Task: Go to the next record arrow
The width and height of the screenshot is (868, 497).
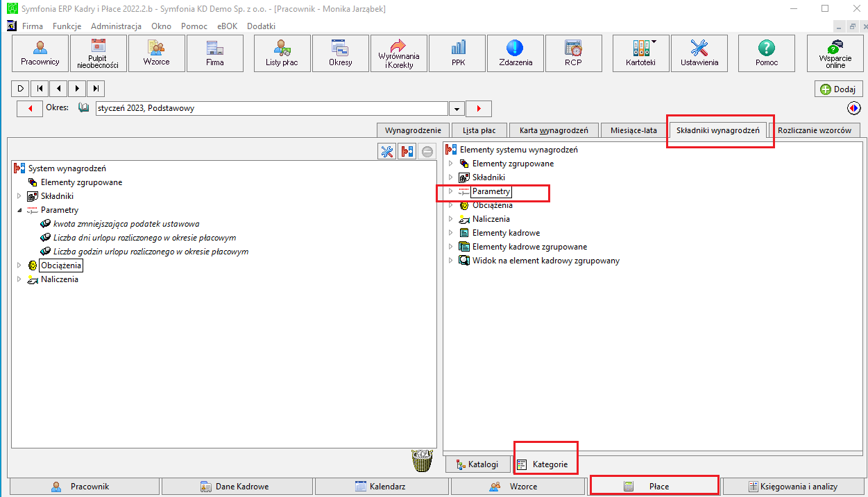Action: [77, 89]
